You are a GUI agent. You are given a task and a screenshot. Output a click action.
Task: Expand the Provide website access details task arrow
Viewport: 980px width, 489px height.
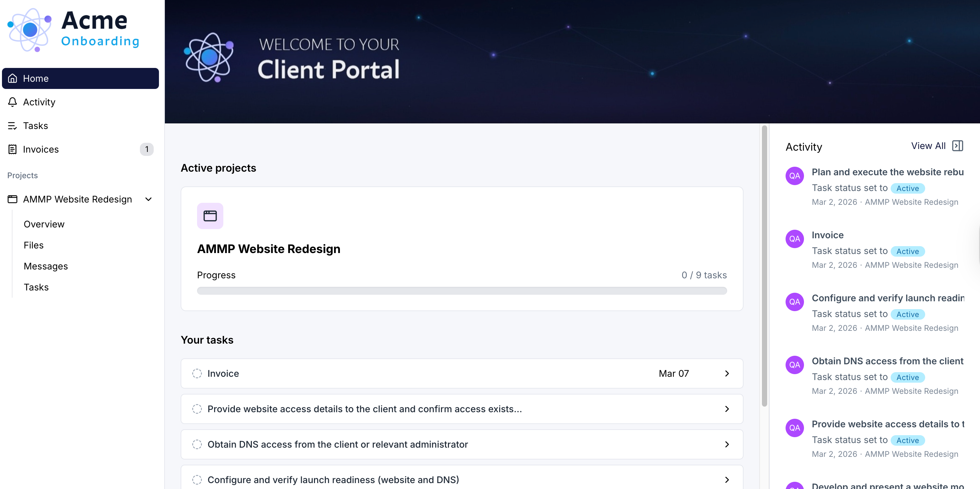coord(727,409)
